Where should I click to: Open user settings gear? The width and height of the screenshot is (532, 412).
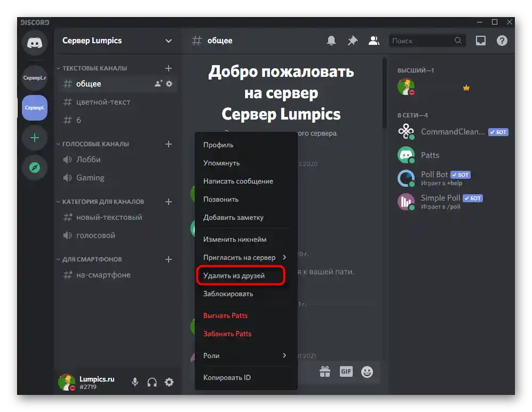click(x=169, y=382)
